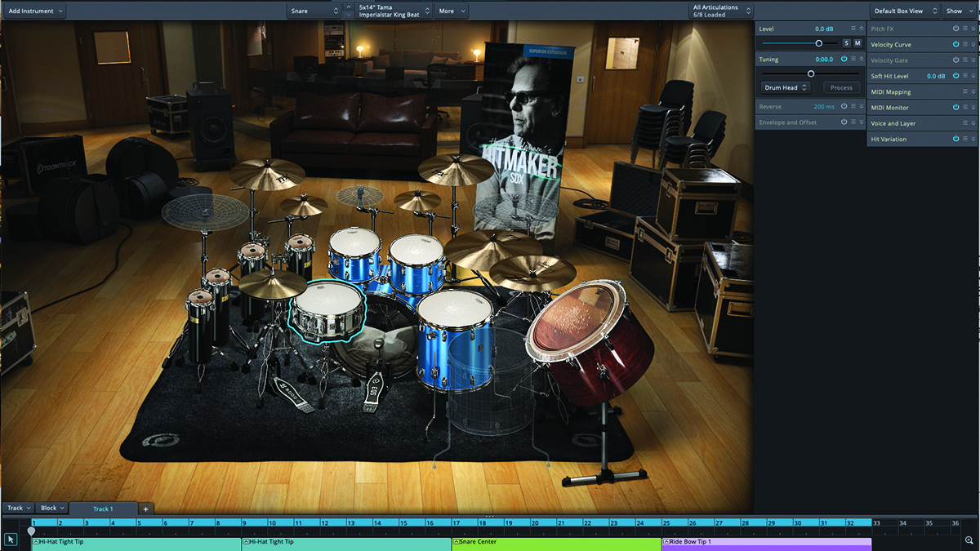Viewport: 980px width, 551px height.
Task: Open the Velocity Curve menu icon
Action: coord(964,44)
